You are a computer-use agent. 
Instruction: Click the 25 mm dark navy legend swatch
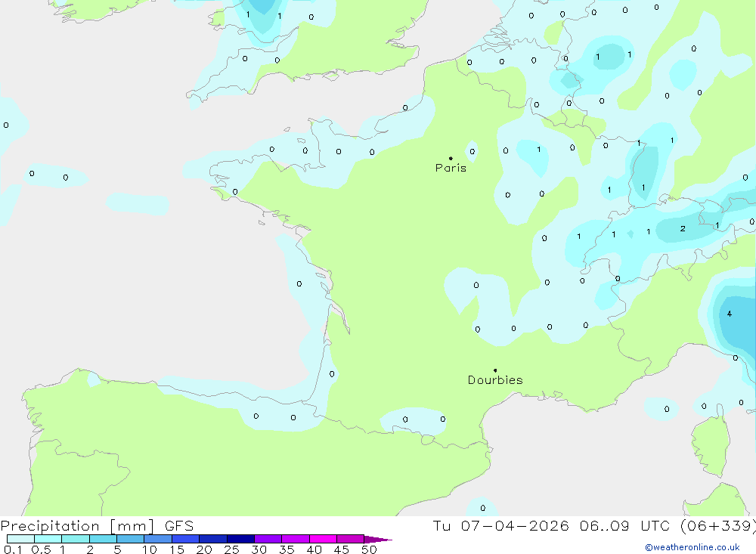point(240,539)
